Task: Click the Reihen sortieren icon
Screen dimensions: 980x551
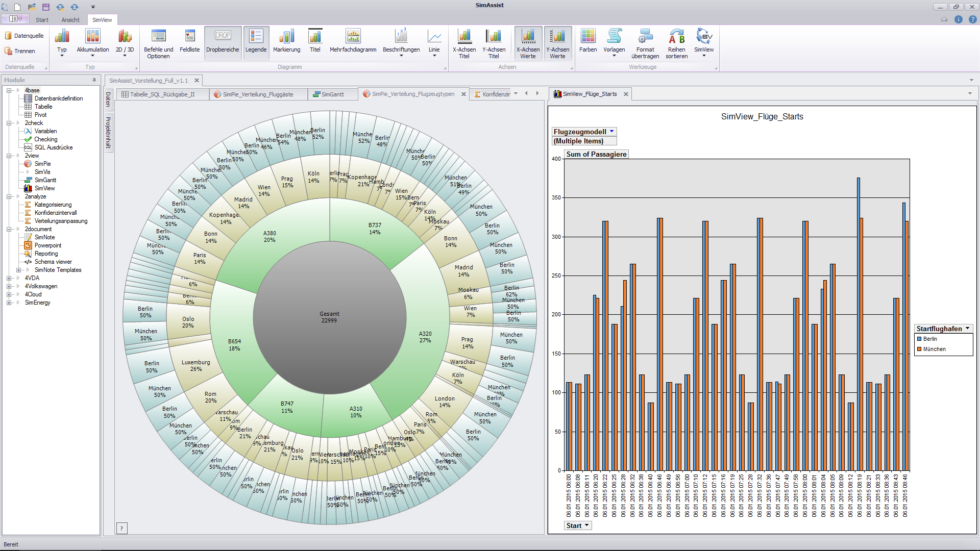Action: pyautogui.click(x=676, y=37)
